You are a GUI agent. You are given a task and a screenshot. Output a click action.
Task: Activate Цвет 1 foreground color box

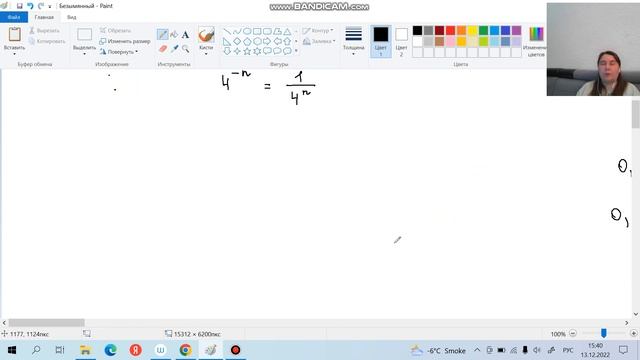point(380,41)
